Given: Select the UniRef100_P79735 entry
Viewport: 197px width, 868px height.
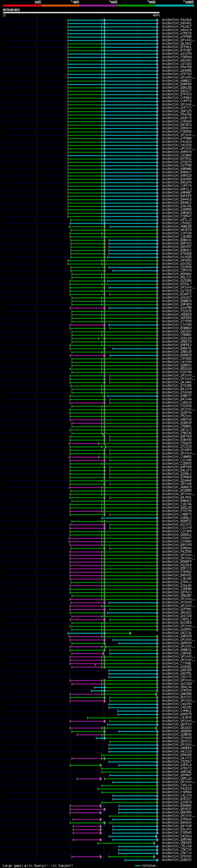Looking at the screenshot, I should (x=177, y=511).
